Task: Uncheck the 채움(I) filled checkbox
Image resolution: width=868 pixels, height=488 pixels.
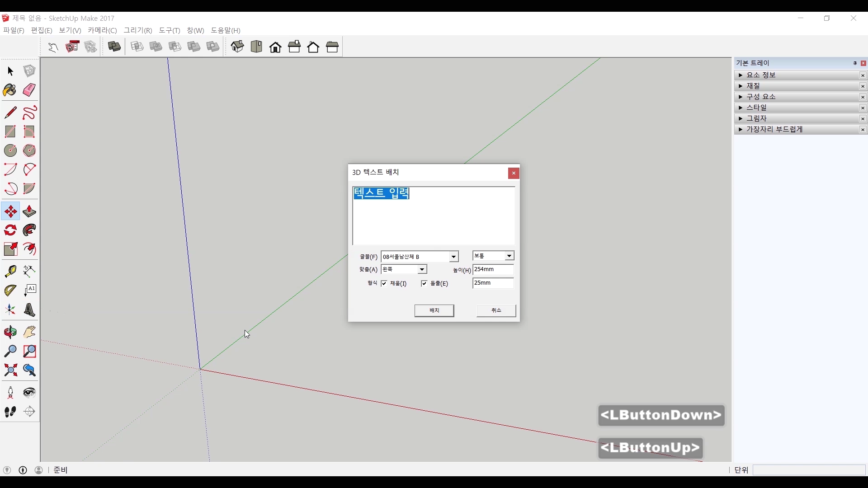Action: 384,284
